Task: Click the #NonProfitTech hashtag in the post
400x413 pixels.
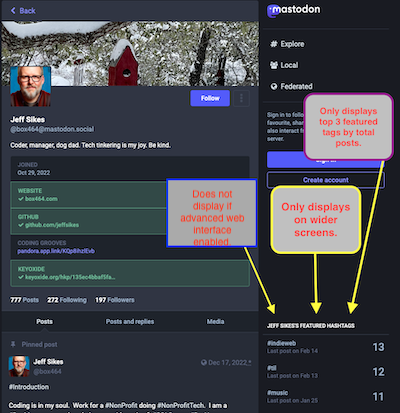Action: (181, 405)
